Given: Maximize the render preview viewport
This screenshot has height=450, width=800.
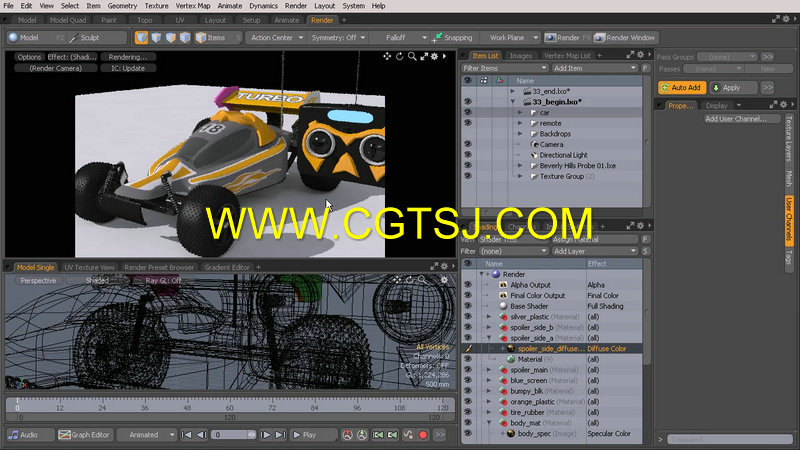Looking at the screenshot, I should [x=424, y=57].
